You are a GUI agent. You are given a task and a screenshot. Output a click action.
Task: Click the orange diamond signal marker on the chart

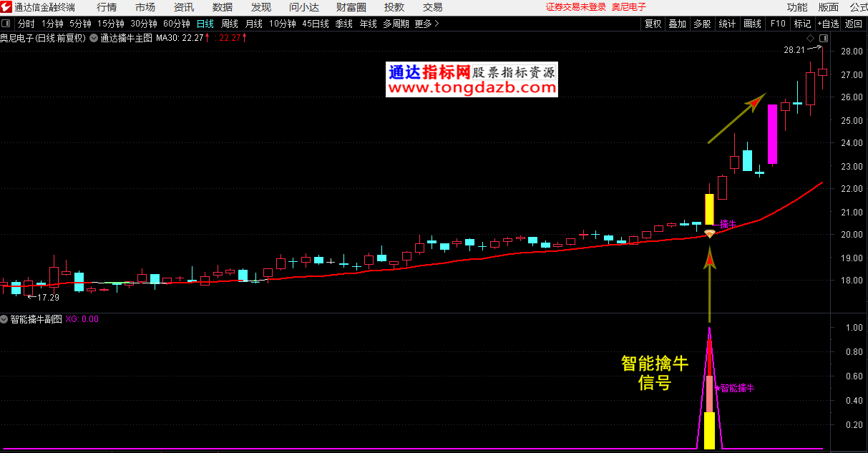tap(710, 233)
